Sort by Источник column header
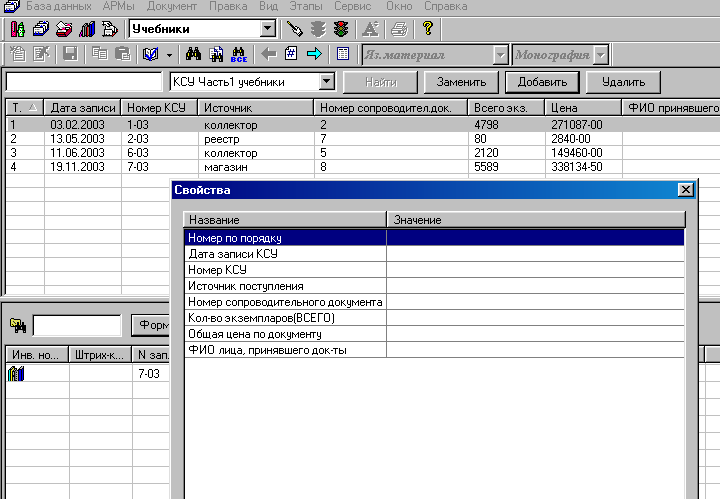 (256, 108)
